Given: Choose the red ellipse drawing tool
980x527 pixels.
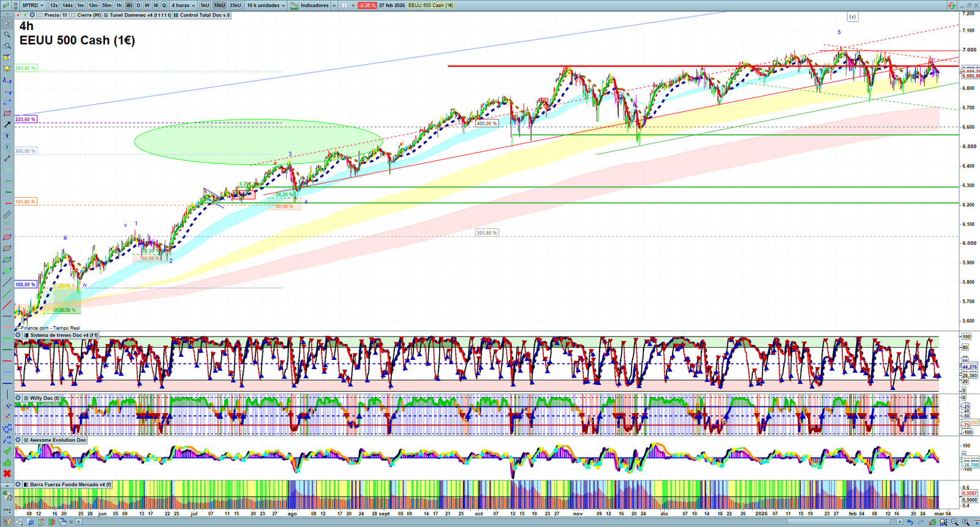Looking at the screenshot, I should click(7, 237).
